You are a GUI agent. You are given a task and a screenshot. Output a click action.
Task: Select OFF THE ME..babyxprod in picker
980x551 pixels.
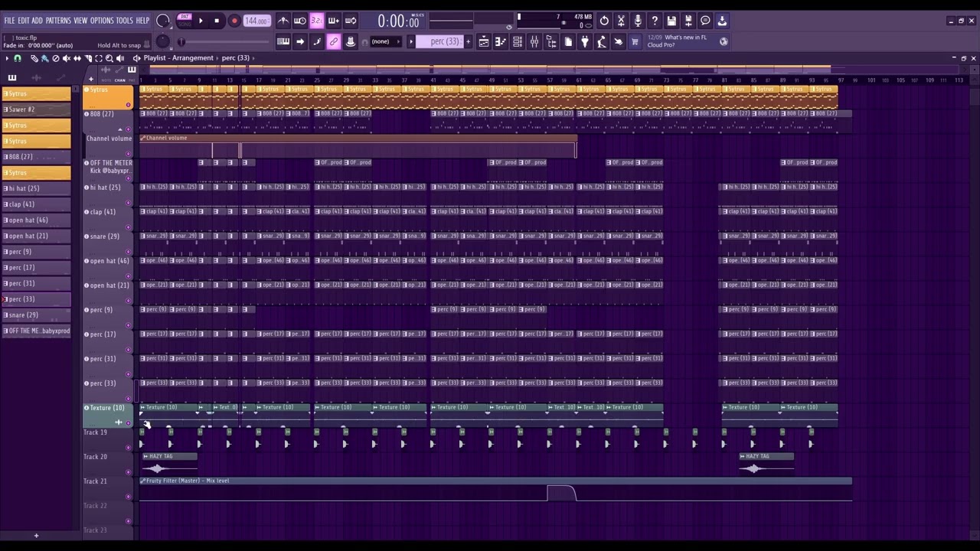37,331
